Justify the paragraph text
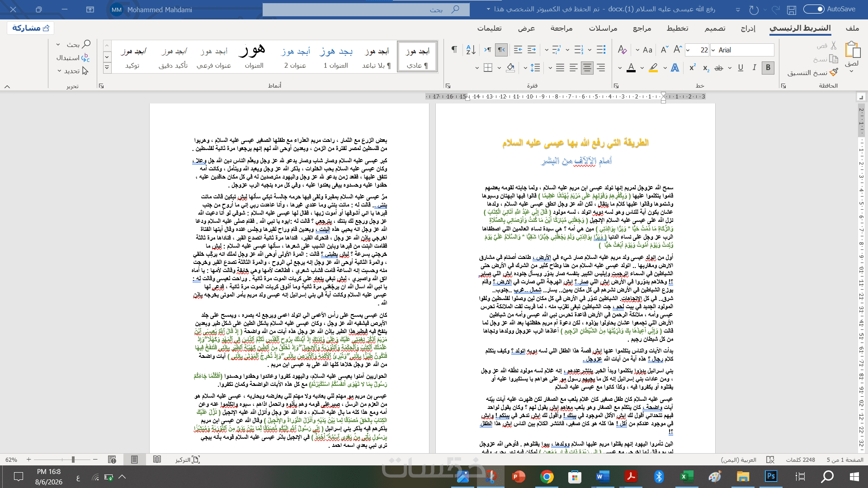This screenshot has height=488, width=868. coord(560,68)
